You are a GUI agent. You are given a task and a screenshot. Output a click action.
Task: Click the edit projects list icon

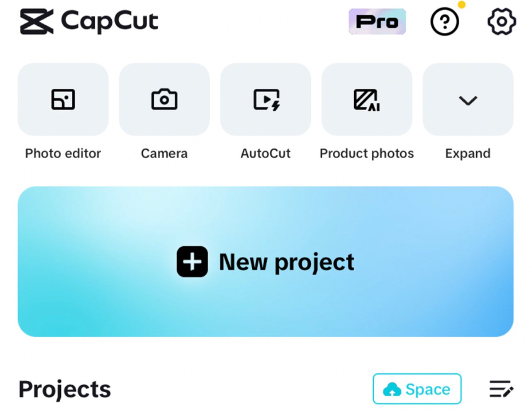click(501, 389)
